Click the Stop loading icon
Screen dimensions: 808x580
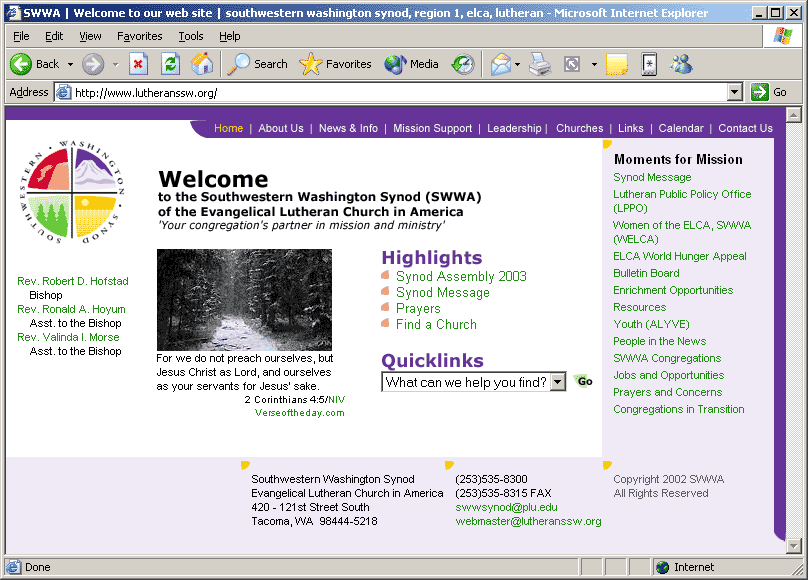click(138, 64)
